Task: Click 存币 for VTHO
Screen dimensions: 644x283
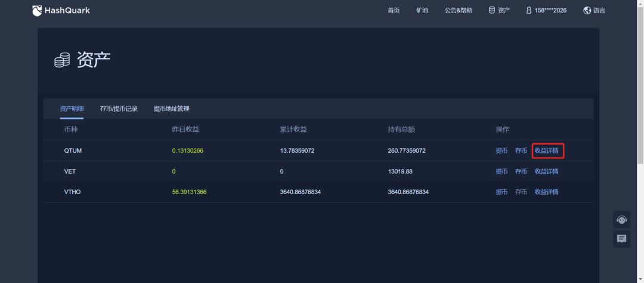Action: click(x=521, y=192)
